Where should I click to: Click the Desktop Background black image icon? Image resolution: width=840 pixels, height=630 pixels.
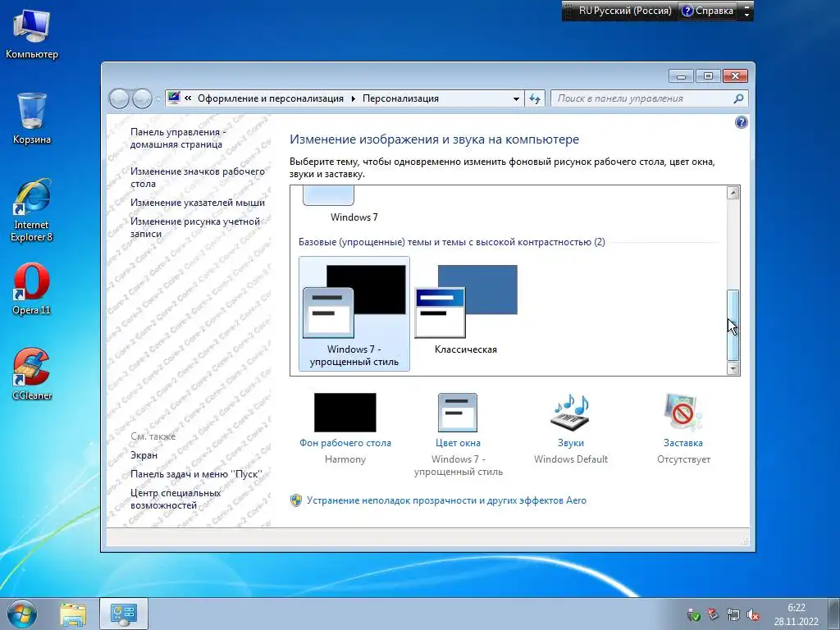point(345,413)
